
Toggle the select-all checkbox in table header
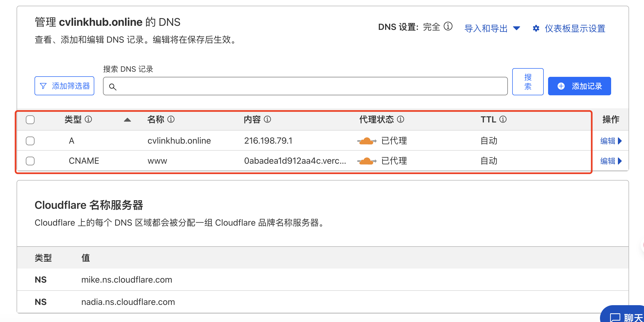30,119
